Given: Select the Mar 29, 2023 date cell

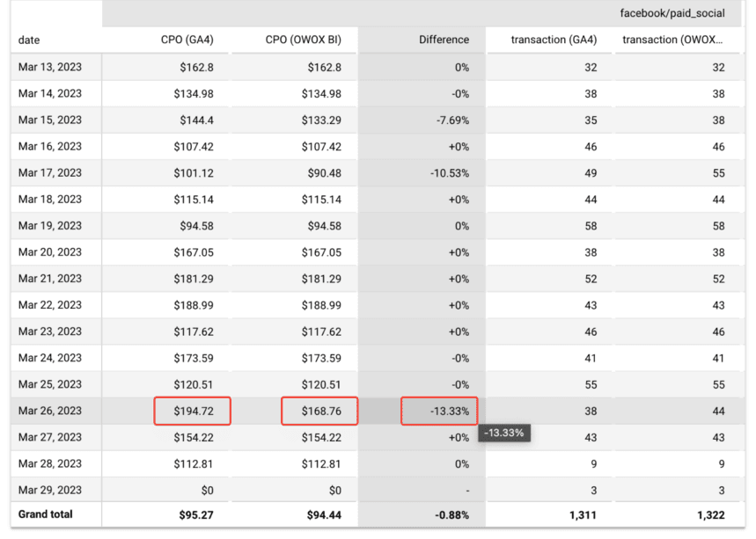Looking at the screenshot, I should [50, 490].
